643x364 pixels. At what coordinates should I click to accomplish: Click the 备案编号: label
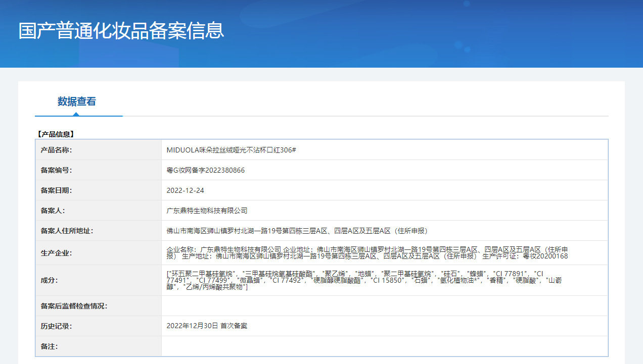[x=57, y=170]
